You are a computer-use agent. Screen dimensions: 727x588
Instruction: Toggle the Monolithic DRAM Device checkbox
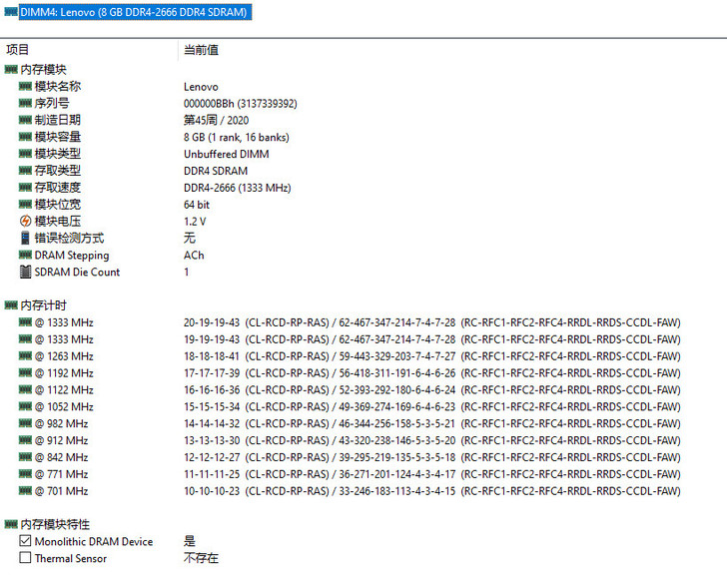click(x=26, y=541)
